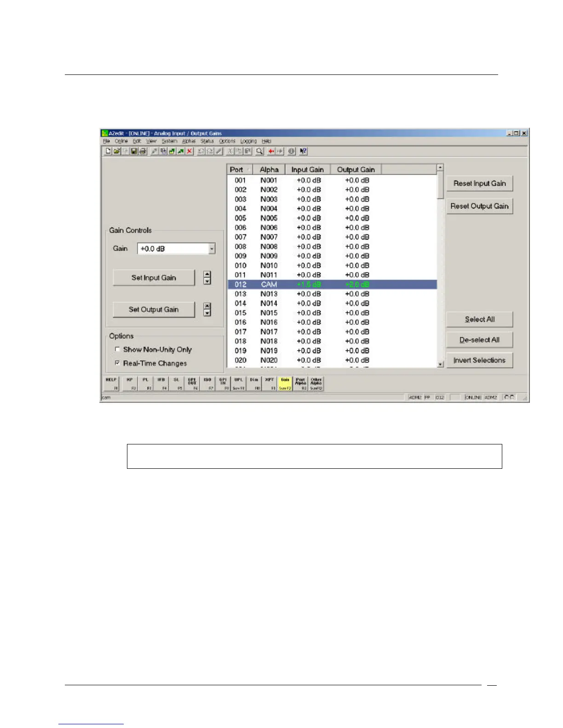Select port row 015 N015
Image resolution: width=563 pixels, height=728 pixels.
click(332, 313)
